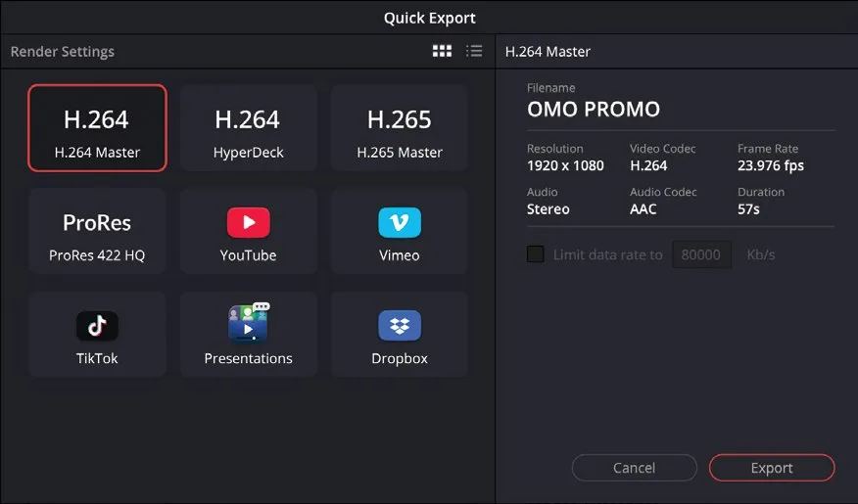Click the Export button
The image size is (858, 504).
pyautogui.click(x=772, y=468)
